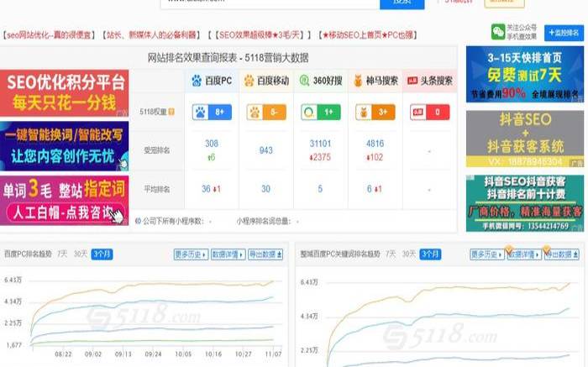Open the 360 weight badge 1+
588x367 pixels.
pyautogui.click(x=321, y=112)
